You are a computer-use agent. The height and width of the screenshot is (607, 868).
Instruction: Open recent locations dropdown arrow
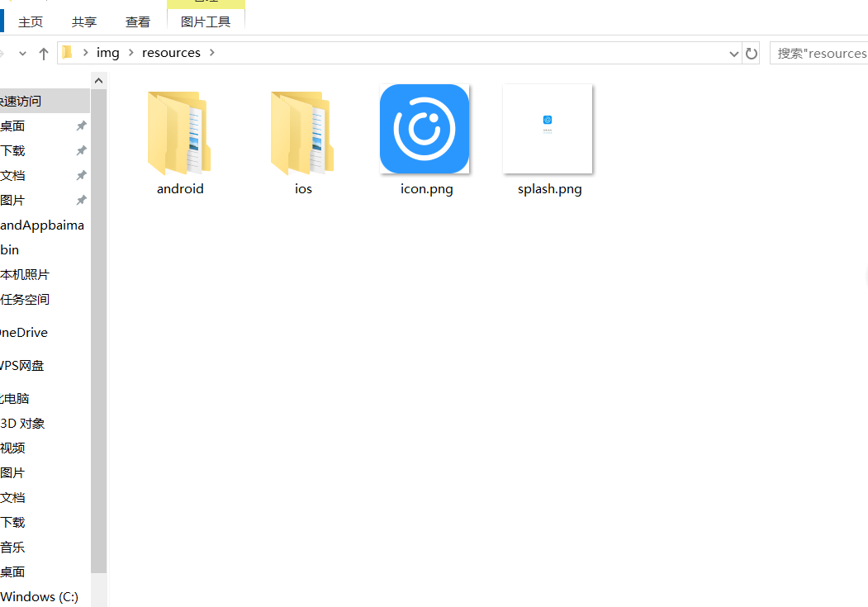(x=22, y=54)
